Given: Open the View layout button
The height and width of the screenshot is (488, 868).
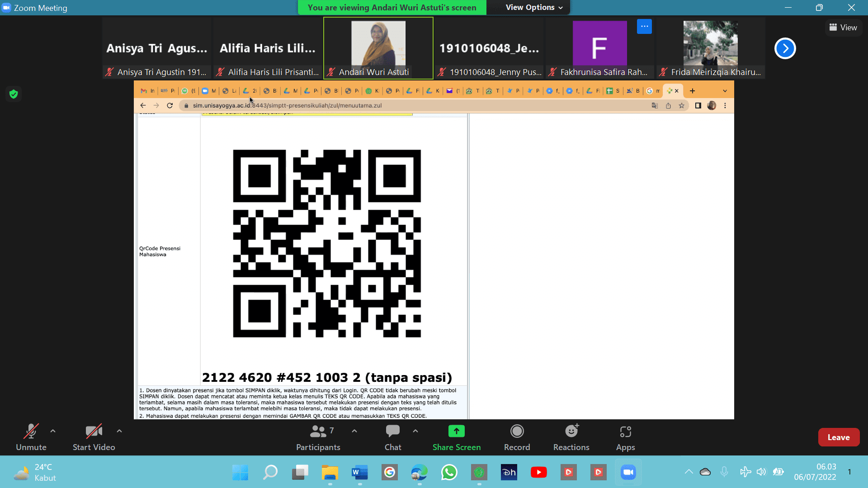Looking at the screenshot, I should [843, 28].
